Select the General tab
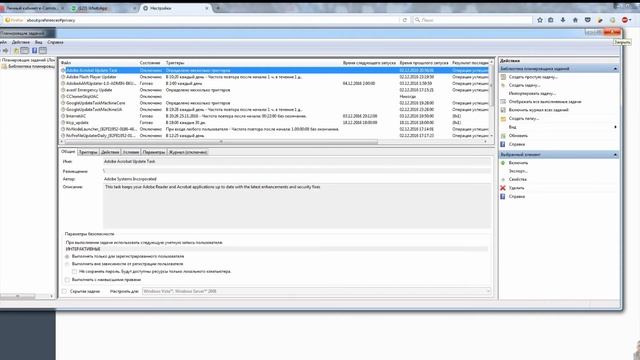The image size is (640, 360). pyautogui.click(x=68, y=151)
